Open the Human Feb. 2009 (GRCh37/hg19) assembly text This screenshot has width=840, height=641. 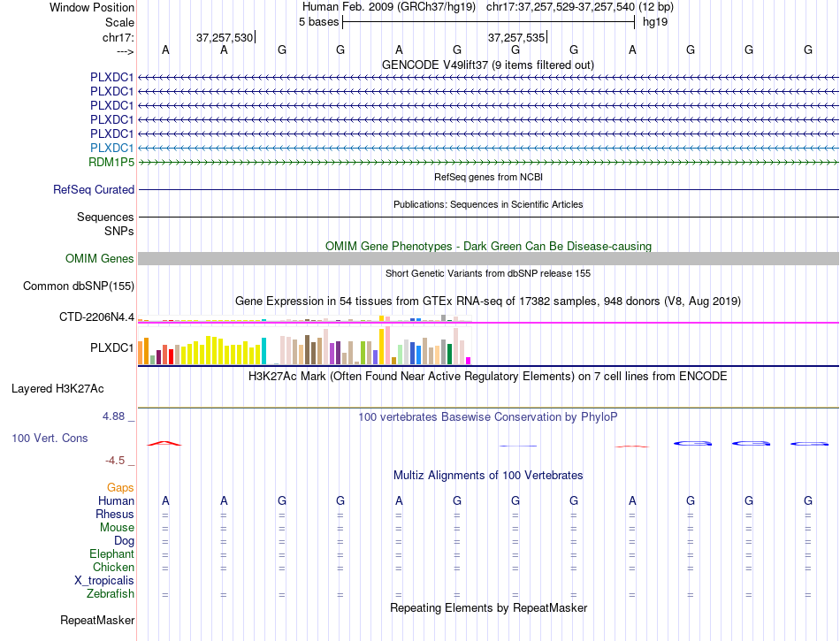tap(389, 7)
